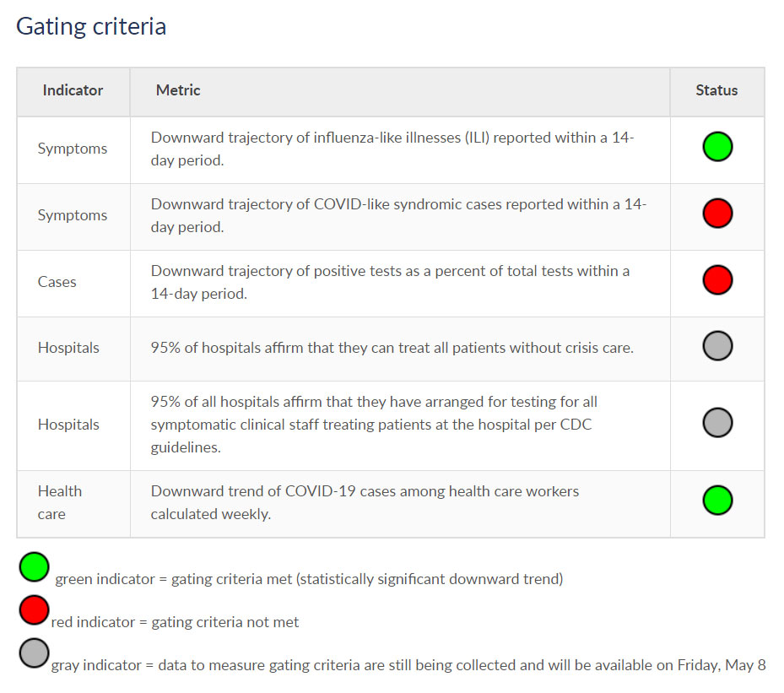Click the 95% hospitals crisis care metric text
Image resolution: width=784 pixels, height=693 pixels.
coord(392,348)
